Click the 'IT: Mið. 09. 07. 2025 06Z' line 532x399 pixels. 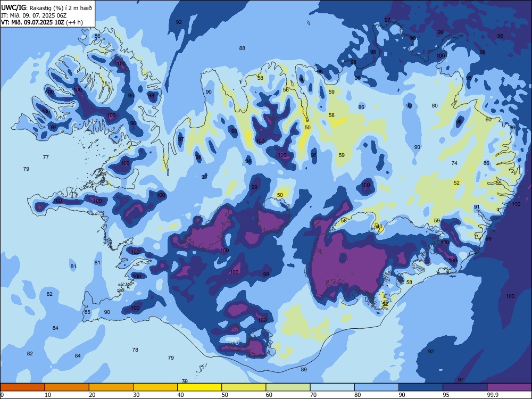(34, 15)
